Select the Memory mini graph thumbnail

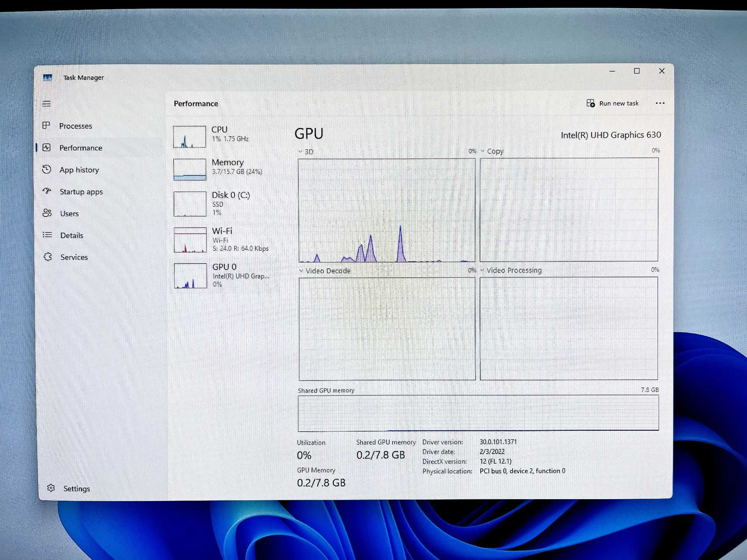coord(190,169)
